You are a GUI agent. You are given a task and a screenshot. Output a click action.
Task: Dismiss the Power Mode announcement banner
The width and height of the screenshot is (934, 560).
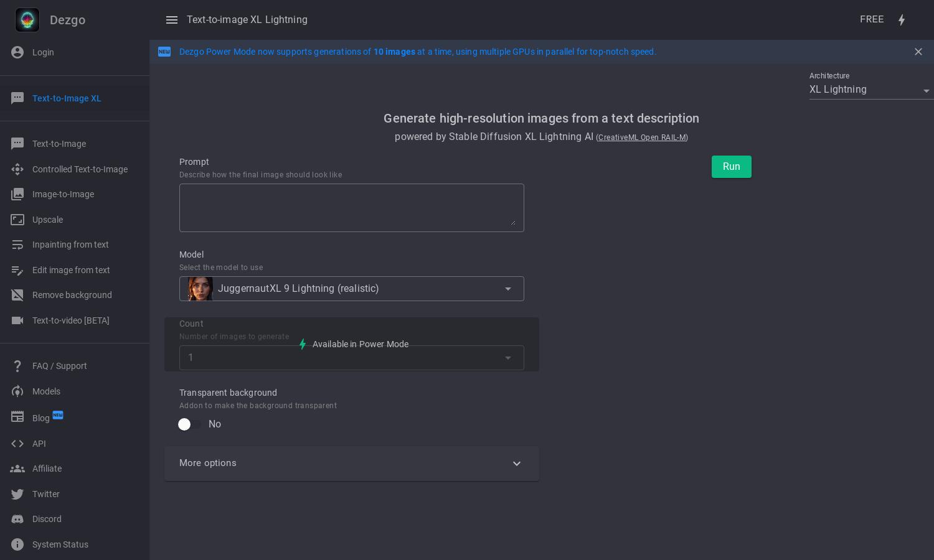click(918, 52)
